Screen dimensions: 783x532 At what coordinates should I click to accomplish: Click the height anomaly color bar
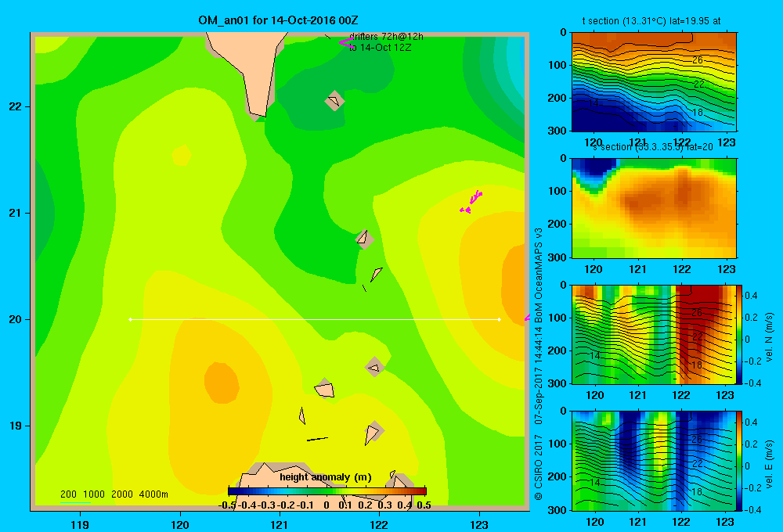click(327, 491)
